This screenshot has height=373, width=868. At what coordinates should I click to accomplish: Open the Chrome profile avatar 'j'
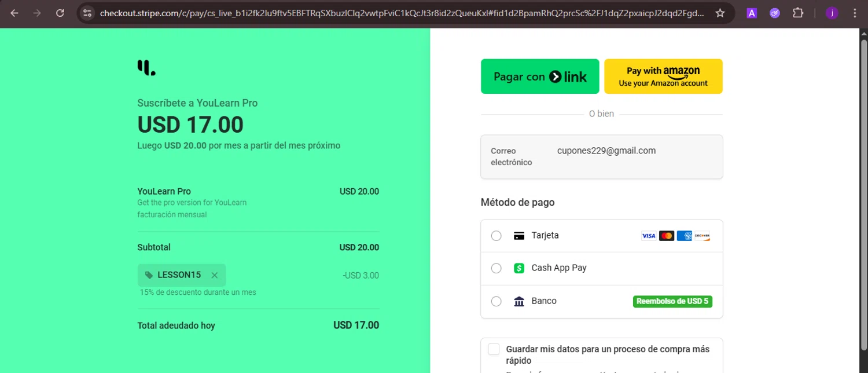coord(832,13)
